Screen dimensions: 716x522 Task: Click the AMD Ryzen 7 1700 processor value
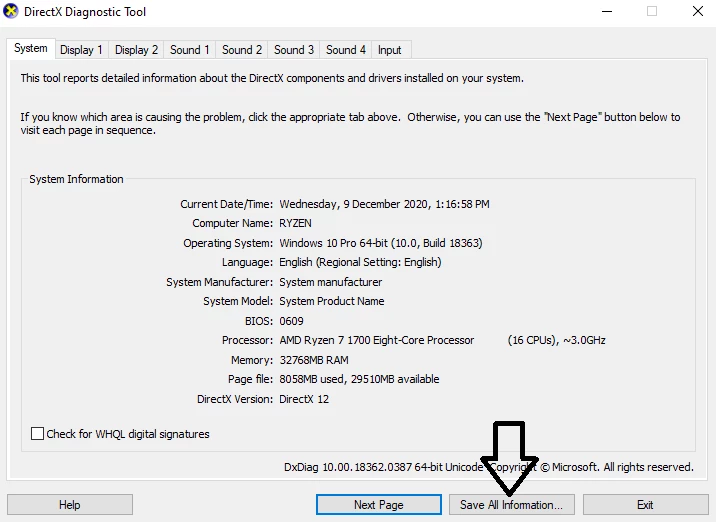point(377,340)
